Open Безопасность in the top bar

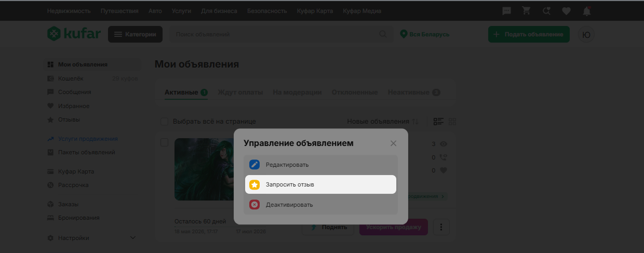pyautogui.click(x=267, y=11)
